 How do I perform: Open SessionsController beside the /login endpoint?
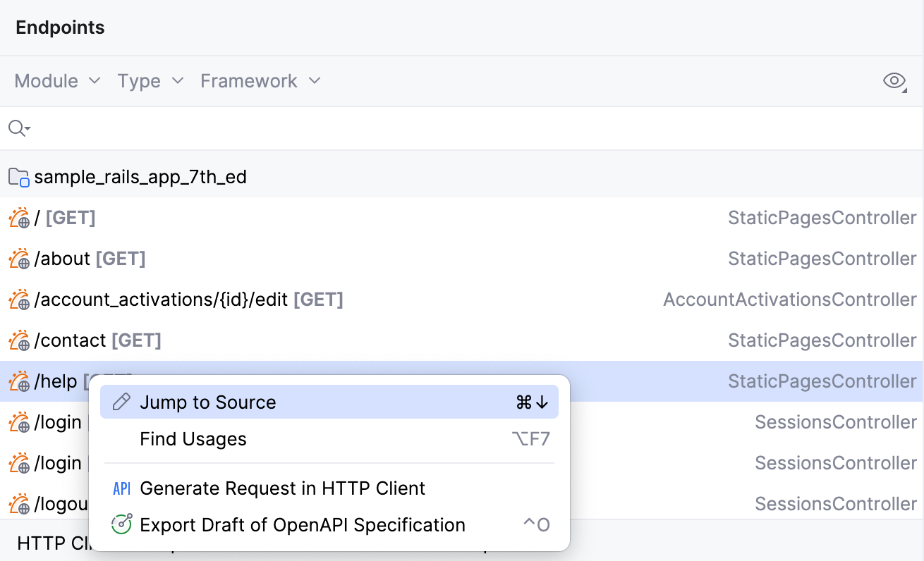click(835, 421)
